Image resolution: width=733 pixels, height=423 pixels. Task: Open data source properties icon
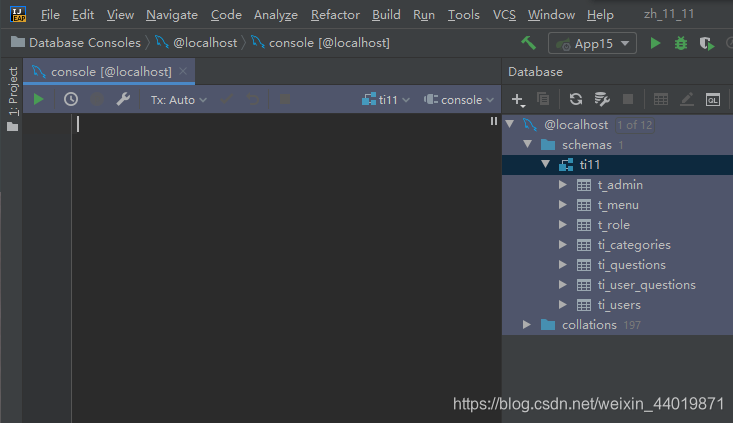click(x=602, y=99)
